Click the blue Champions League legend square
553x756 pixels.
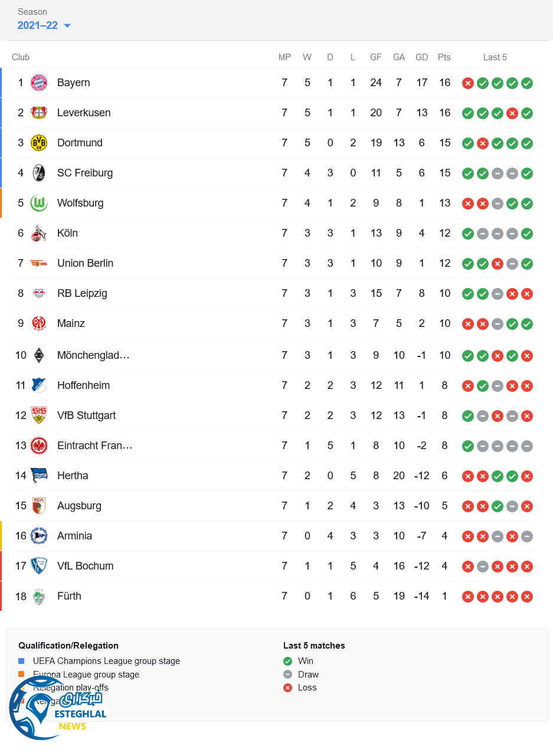click(x=21, y=661)
